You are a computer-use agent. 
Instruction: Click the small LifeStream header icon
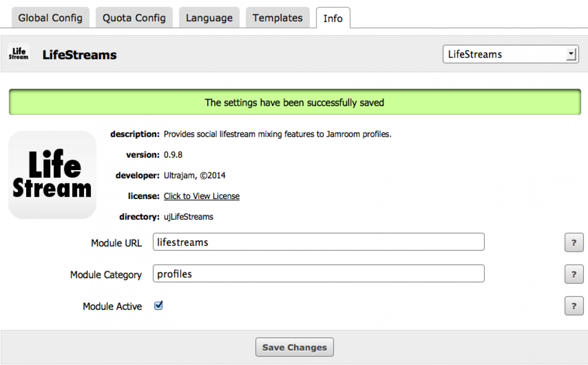[x=19, y=54]
